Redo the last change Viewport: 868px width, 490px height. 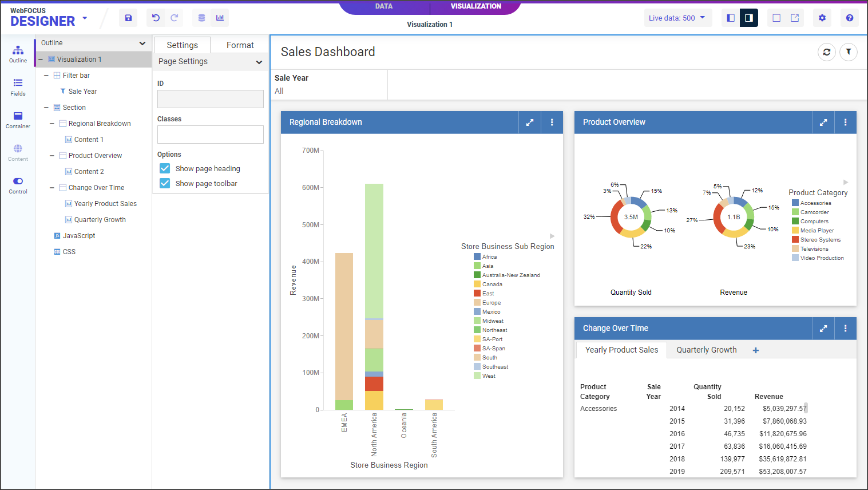176,18
